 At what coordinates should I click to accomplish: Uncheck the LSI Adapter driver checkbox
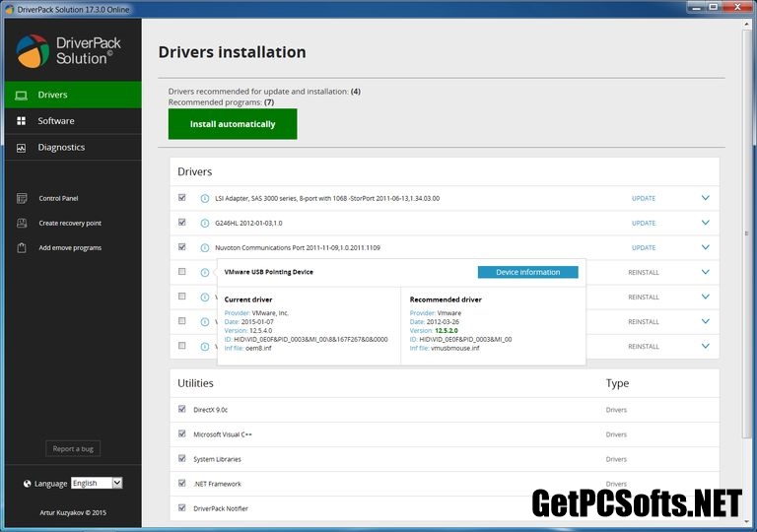(x=182, y=197)
